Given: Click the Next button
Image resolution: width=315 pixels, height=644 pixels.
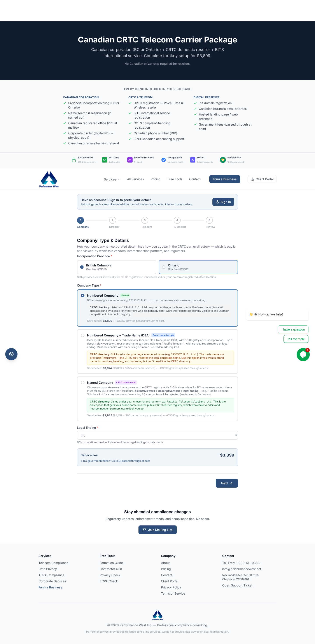Looking at the screenshot, I should click(226, 483).
